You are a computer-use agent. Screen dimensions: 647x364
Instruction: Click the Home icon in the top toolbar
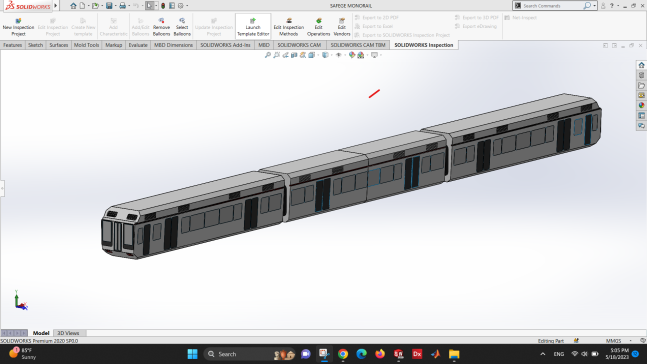coord(73,6)
